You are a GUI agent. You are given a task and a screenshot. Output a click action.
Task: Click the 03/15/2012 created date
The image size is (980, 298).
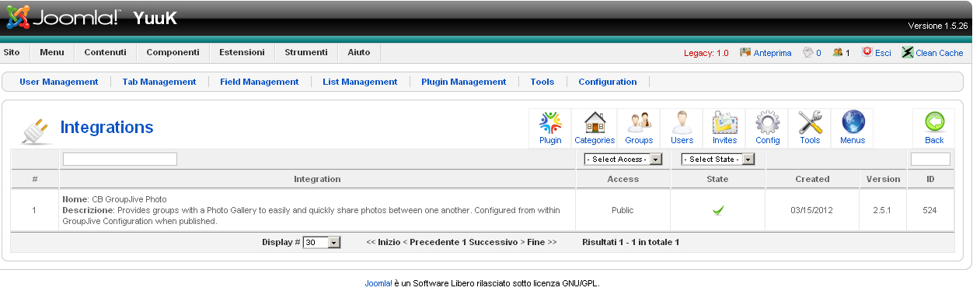(x=812, y=210)
